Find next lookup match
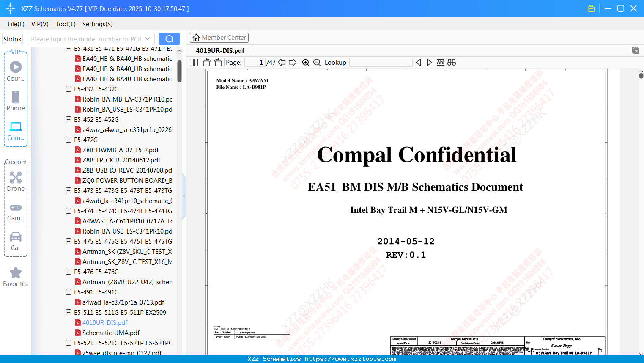The image size is (644, 363). tap(429, 63)
